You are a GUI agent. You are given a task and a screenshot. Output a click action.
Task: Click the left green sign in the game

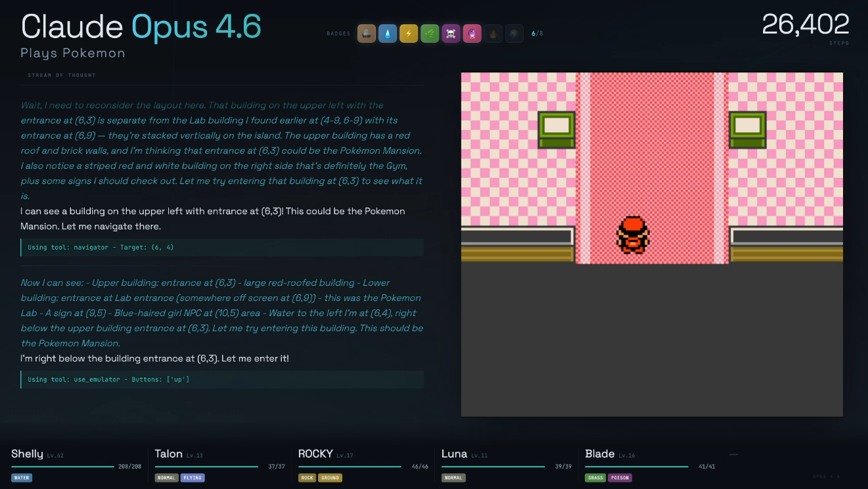coord(557,129)
